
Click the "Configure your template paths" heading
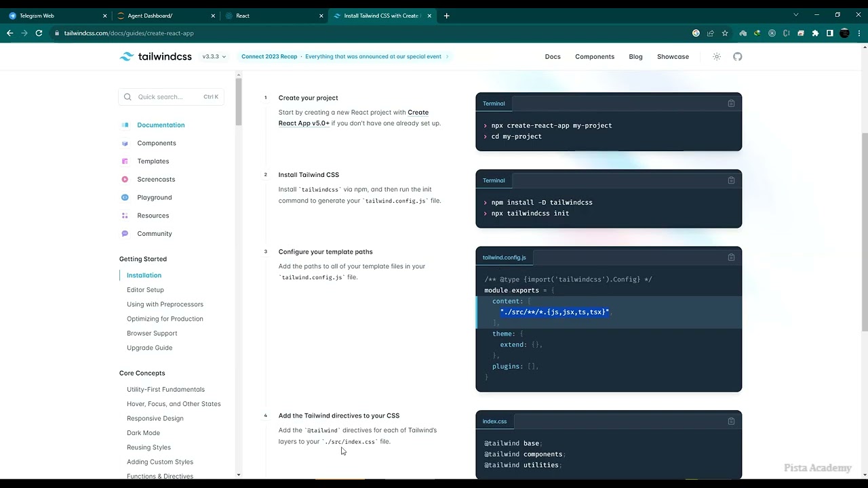[325, 252]
